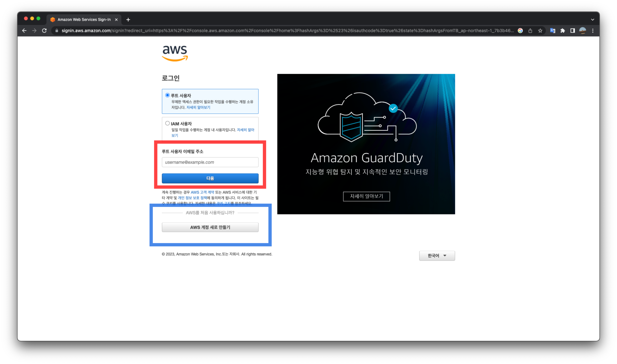Reload the page with refresh icon
The width and height of the screenshot is (617, 364).
click(44, 31)
